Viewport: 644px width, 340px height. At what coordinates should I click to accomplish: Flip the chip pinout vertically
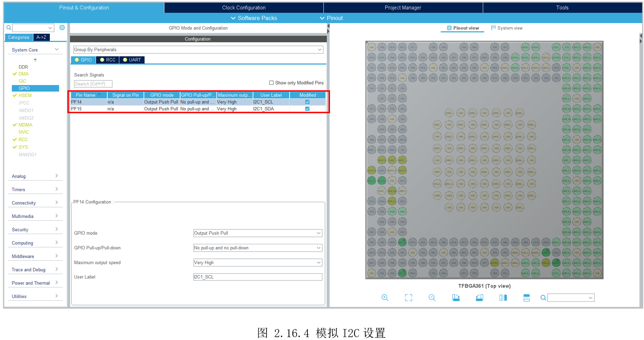(x=526, y=297)
